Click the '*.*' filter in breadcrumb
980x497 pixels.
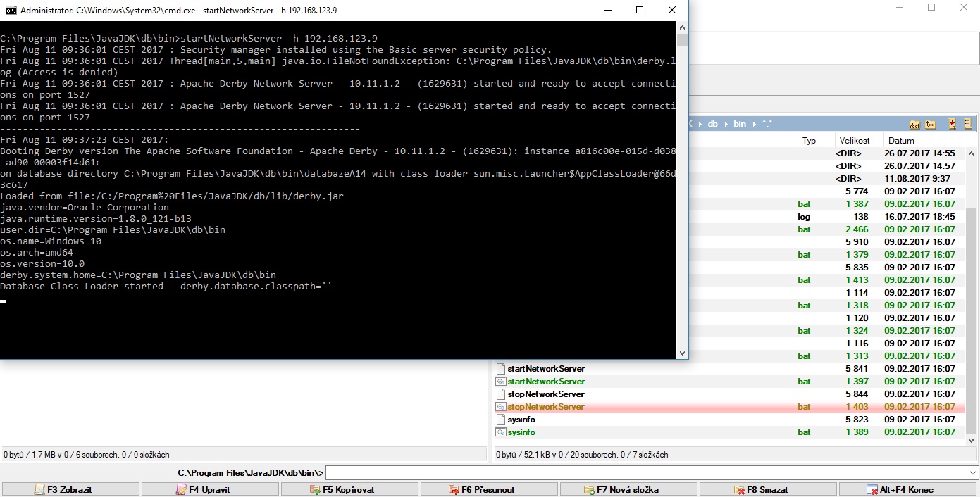(x=766, y=124)
